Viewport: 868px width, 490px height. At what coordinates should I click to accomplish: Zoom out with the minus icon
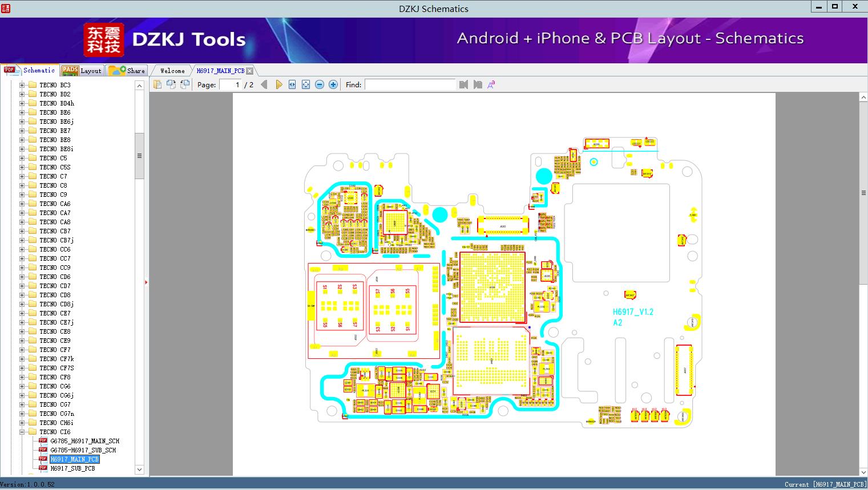tap(320, 84)
